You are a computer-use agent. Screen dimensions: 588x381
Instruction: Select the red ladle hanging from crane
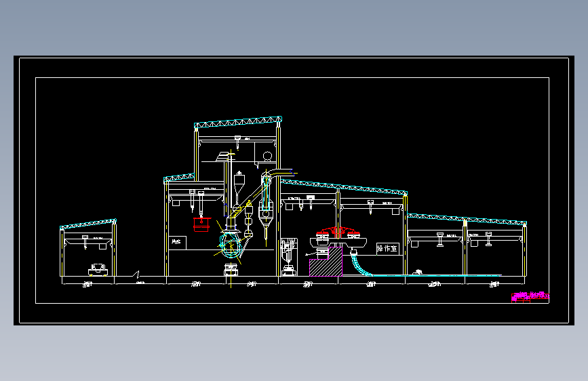point(201,224)
